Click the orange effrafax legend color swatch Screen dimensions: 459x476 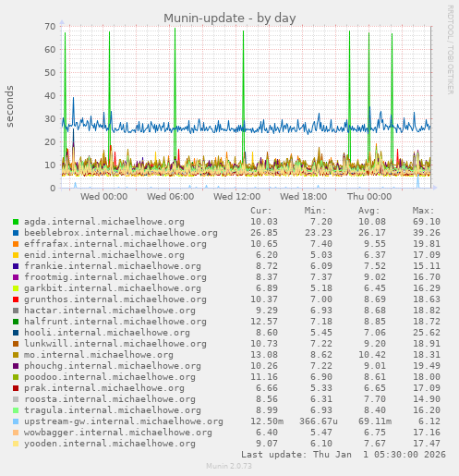point(16,244)
